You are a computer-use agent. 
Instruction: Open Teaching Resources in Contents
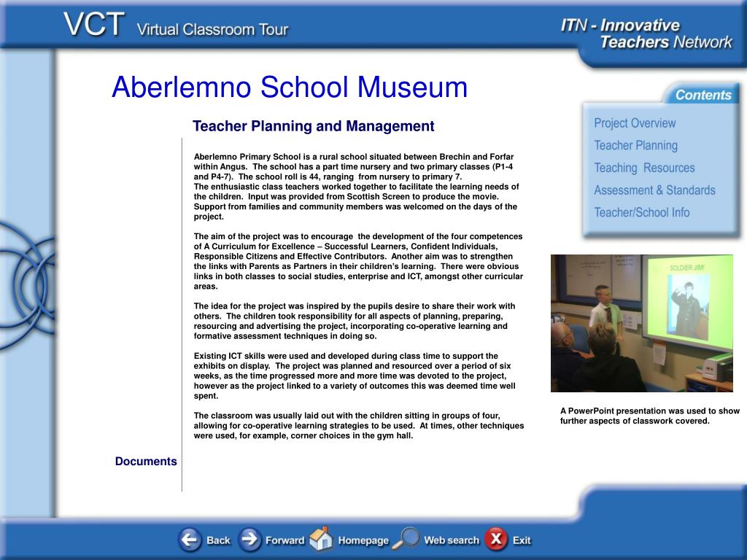[x=644, y=168]
